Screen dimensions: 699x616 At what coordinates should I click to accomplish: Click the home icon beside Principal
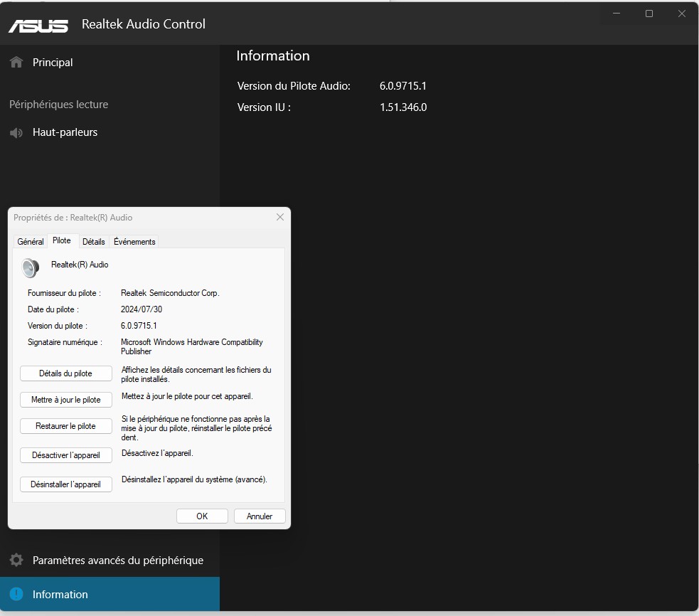point(16,63)
